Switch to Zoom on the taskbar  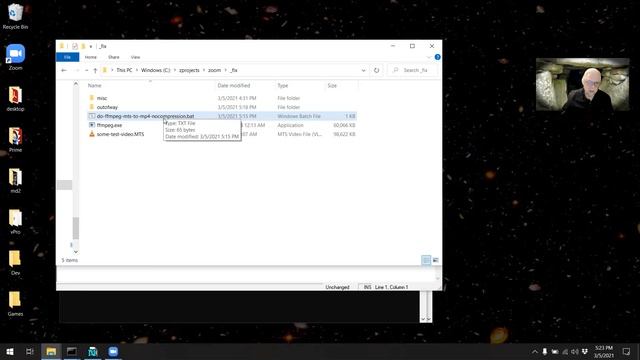(113, 351)
